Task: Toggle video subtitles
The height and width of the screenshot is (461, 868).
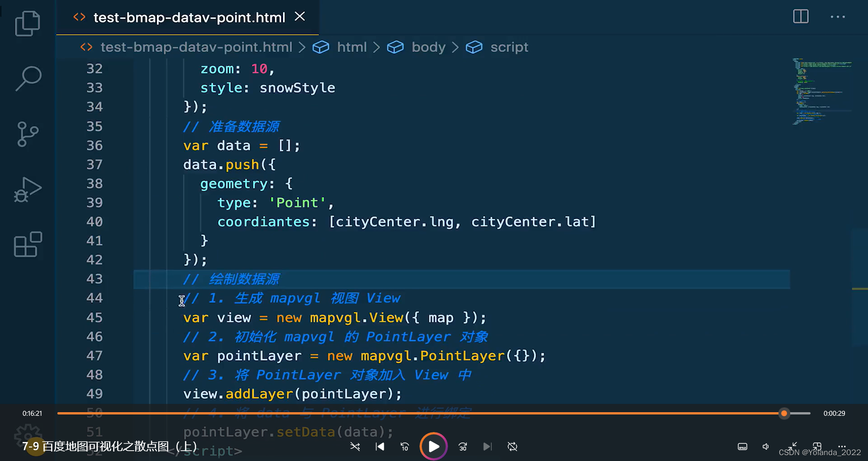Action: tap(742, 447)
